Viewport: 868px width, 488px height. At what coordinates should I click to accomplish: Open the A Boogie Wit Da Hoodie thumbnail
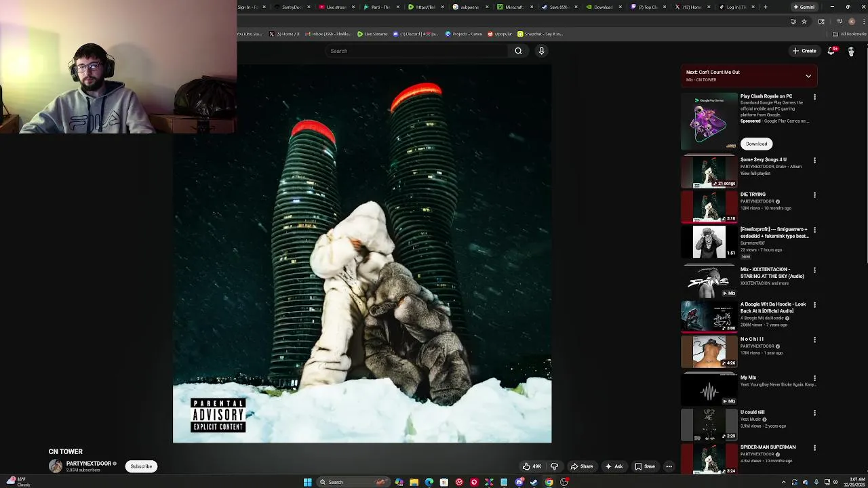(709, 317)
